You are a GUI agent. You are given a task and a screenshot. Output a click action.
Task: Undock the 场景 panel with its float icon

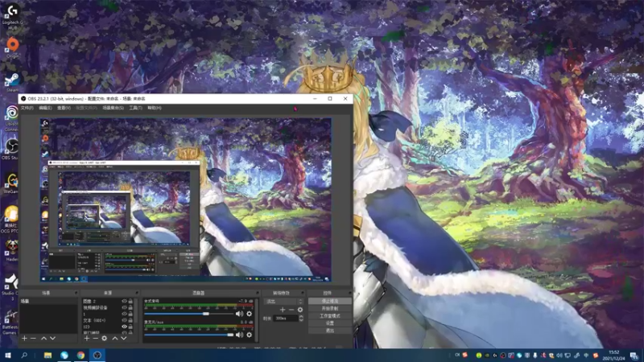[76, 293]
